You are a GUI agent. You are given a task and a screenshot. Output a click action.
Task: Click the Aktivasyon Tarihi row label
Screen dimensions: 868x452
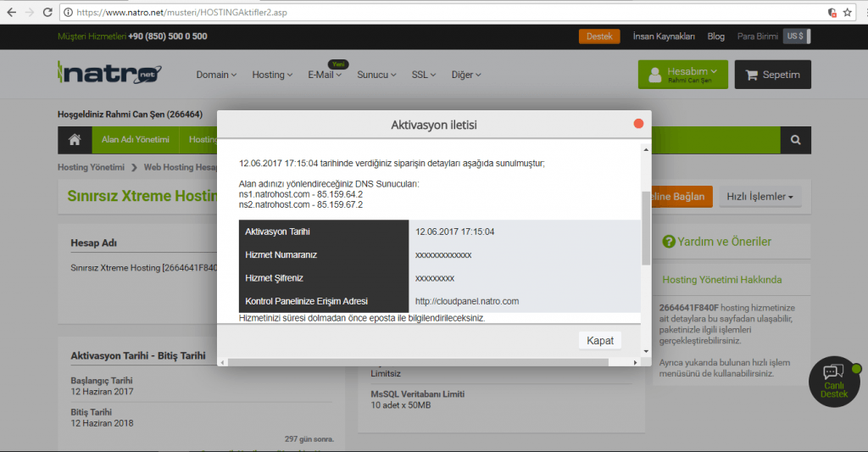(x=277, y=232)
